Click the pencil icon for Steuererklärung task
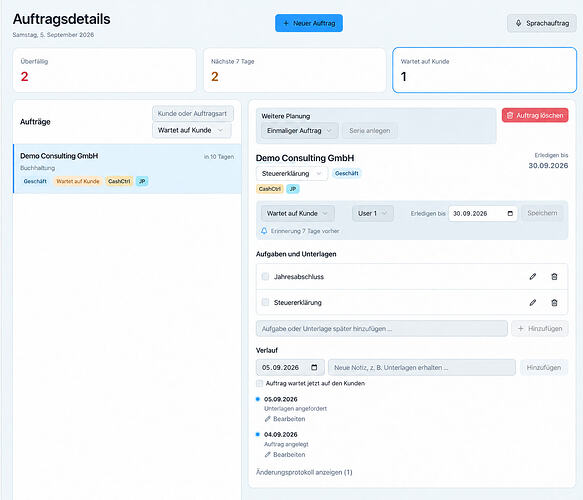 (x=532, y=303)
